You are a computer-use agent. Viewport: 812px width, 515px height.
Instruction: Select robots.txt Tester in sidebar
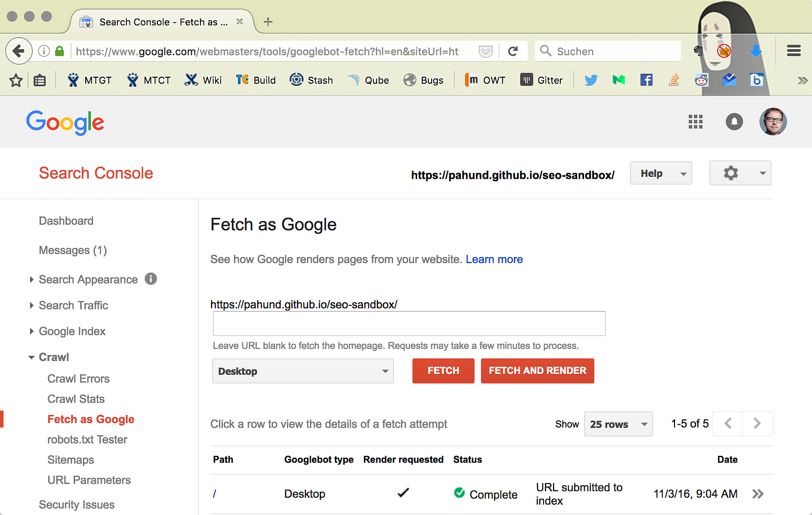coord(87,439)
